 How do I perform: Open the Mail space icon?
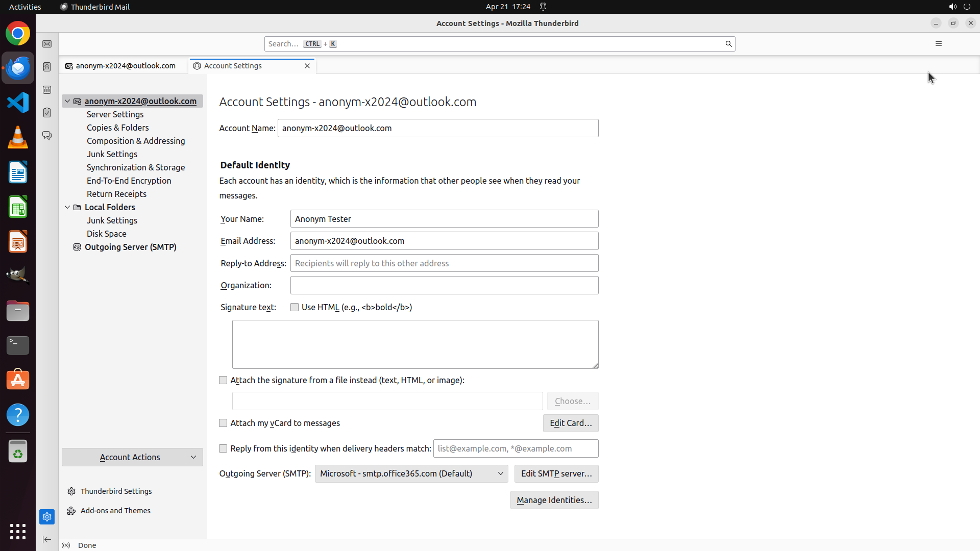[47, 44]
